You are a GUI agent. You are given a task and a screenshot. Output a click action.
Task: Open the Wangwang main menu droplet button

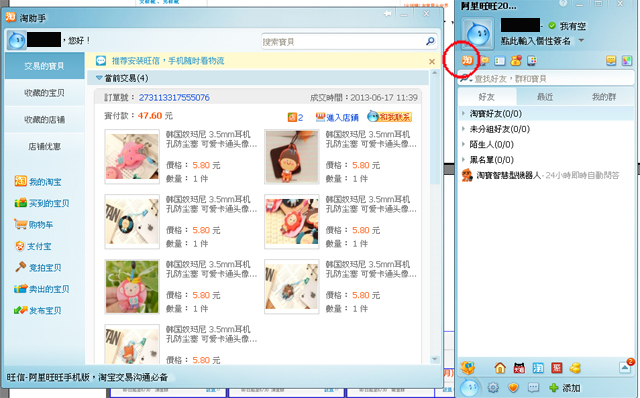point(469,388)
